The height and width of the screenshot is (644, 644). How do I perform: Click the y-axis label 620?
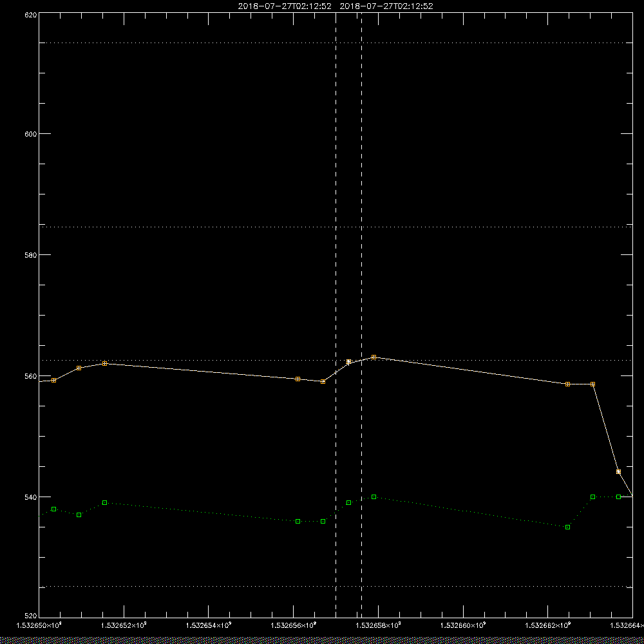pos(31,15)
